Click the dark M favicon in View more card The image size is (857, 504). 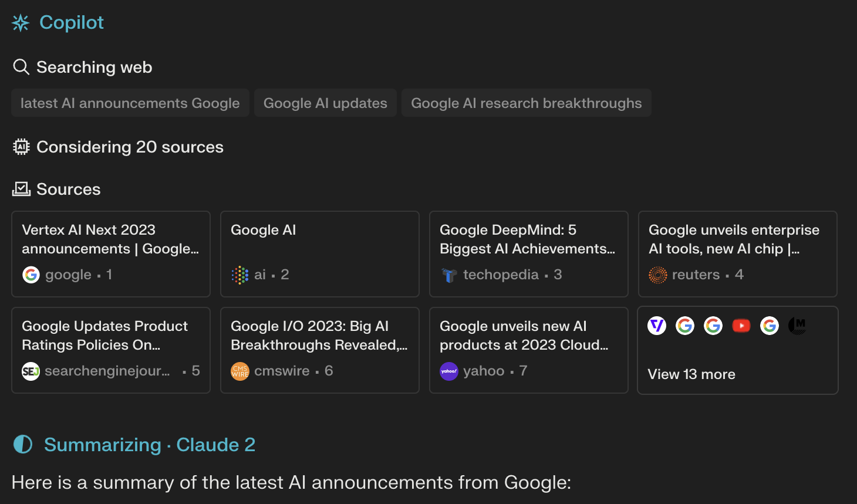click(x=797, y=325)
